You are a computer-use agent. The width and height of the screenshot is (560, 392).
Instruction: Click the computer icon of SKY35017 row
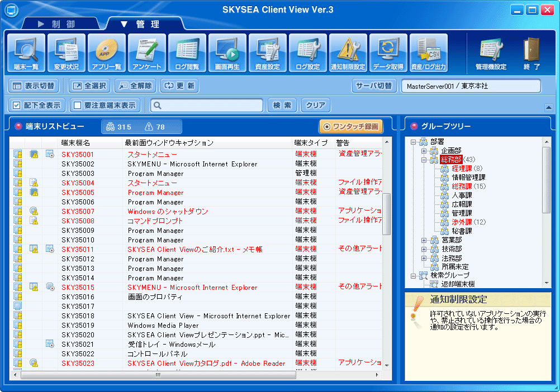coord(17,306)
